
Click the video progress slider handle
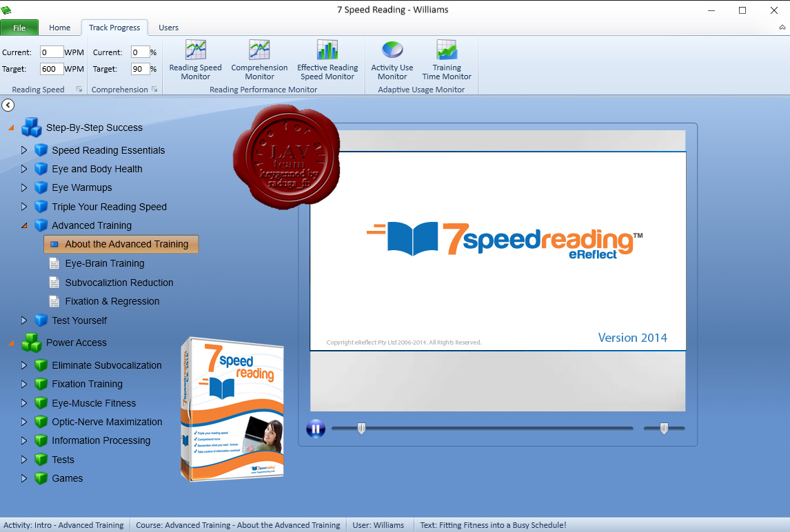361,428
